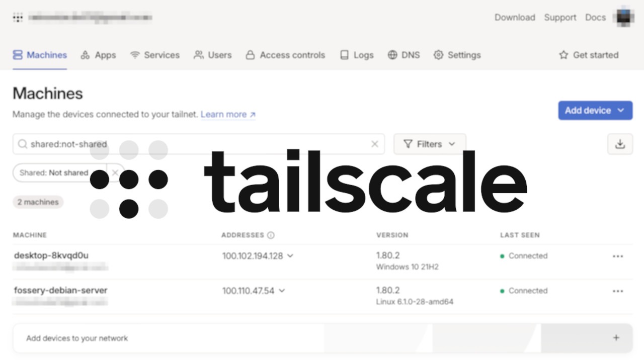Go to the Users tab
Image resolution: width=644 pixels, height=362 pixels.
pyautogui.click(x=213, y=55)
